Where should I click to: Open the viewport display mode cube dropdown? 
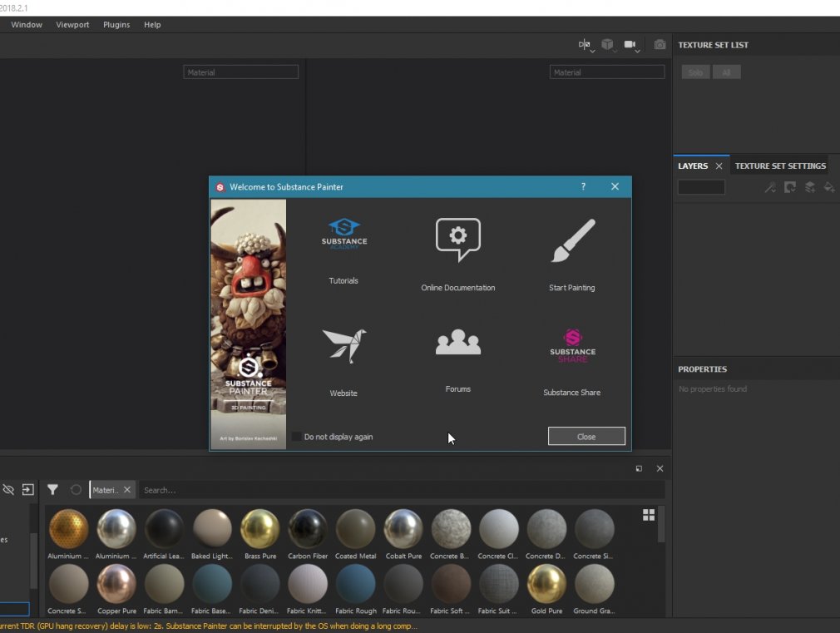607,44
